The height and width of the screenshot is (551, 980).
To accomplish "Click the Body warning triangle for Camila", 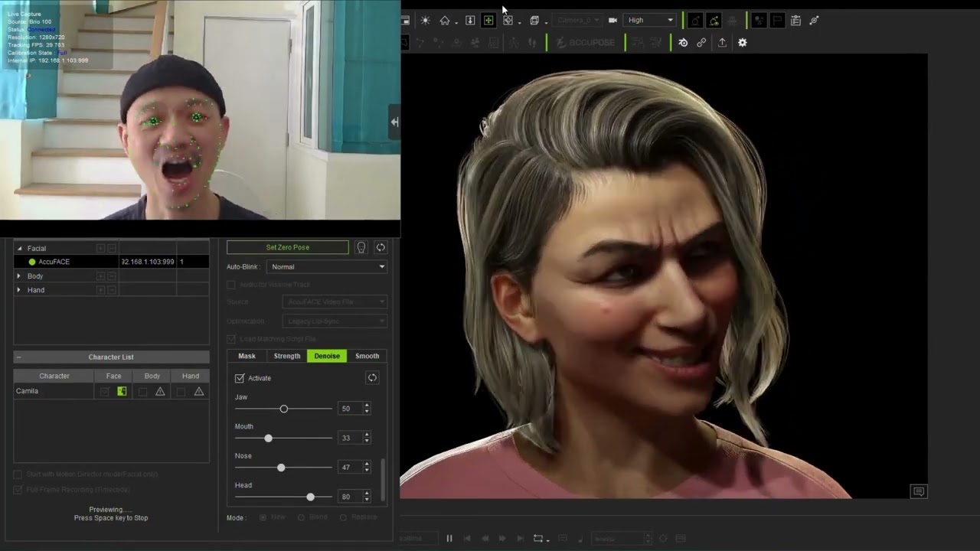I will (160, 391).
